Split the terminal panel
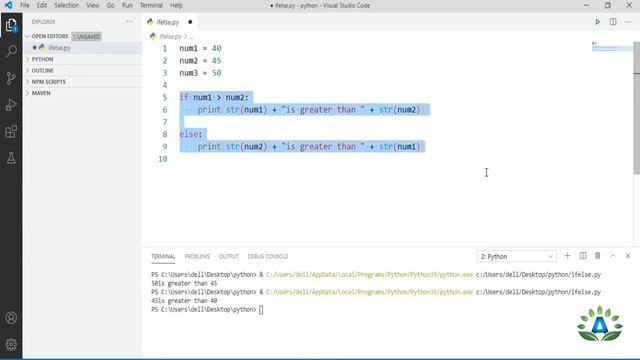 point(583,256)
